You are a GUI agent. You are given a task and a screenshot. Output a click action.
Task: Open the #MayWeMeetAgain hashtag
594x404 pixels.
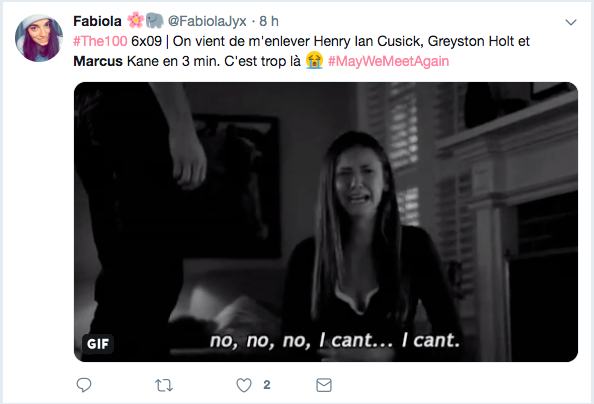(x=388, y=61)
